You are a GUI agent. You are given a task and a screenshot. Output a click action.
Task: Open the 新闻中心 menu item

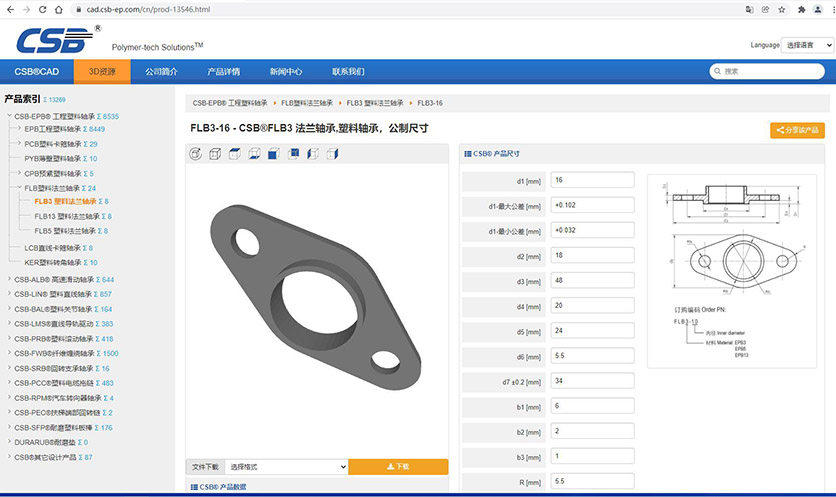click(286, 72)
